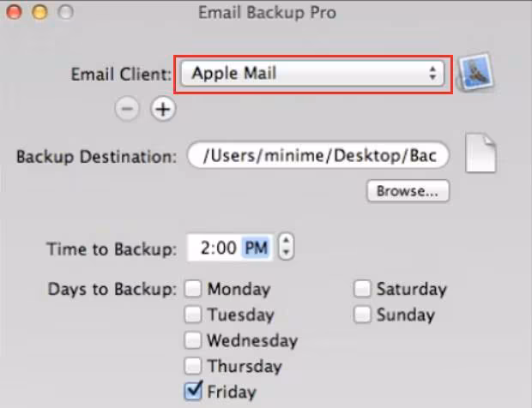The width and height of the screenshot is (532, 408).
Task: Click the Backup Destination path field
Action: coord(318,155)
